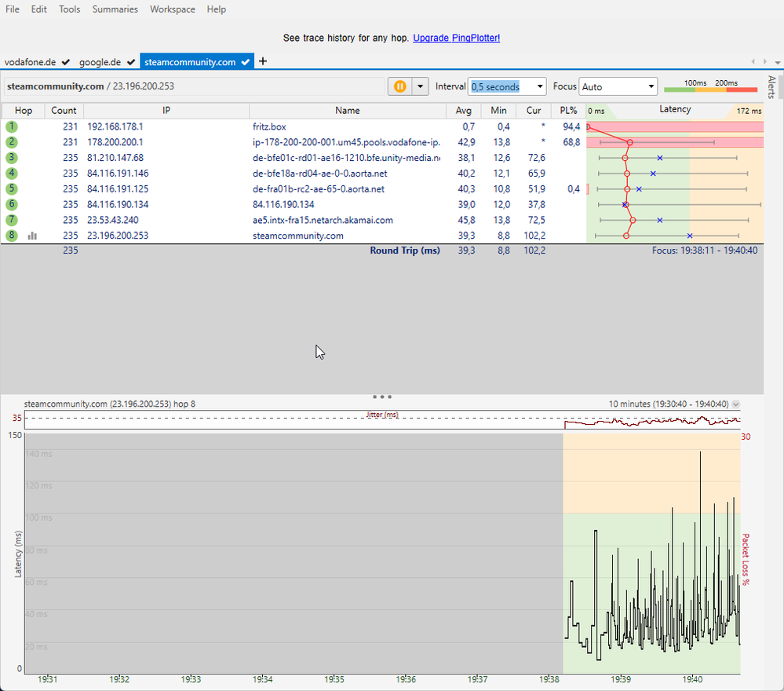
Task: Open the dropdown arrow beside the pause button
Action: click(x=421, y=86)
